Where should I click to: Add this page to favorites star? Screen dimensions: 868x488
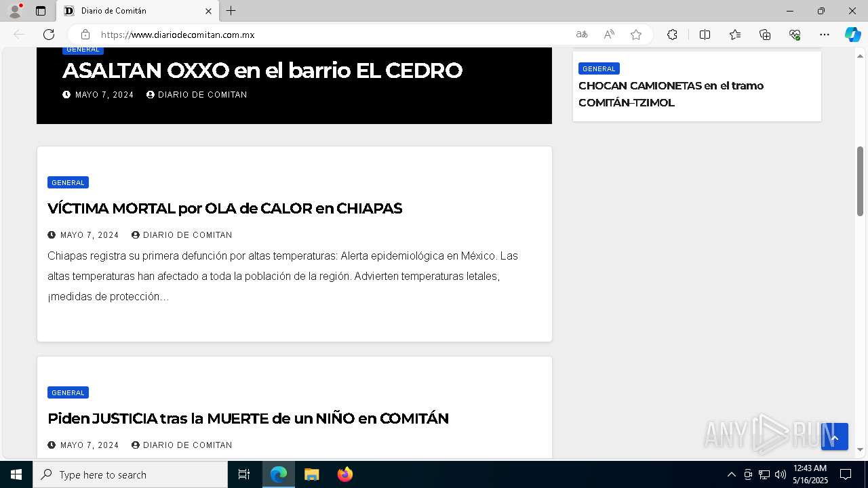pyautogui.click(x=636, y=35)
